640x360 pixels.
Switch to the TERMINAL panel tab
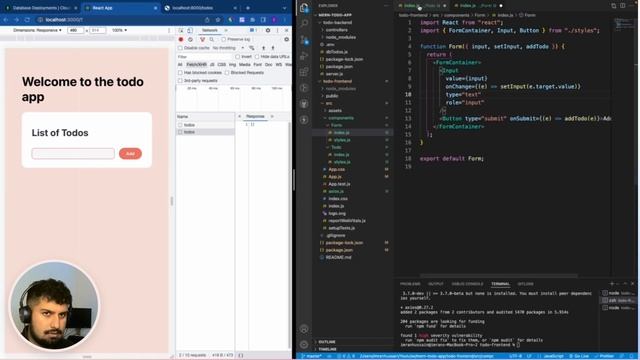[500, 284]
